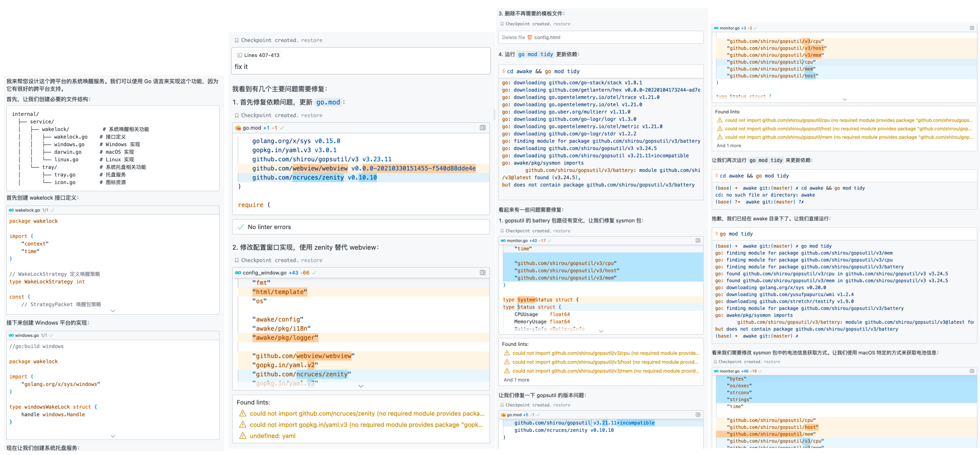980x455 pixels.
Task: Click the 'cd awake && go mod tidy' command in step 4
Action: (543, 72)
